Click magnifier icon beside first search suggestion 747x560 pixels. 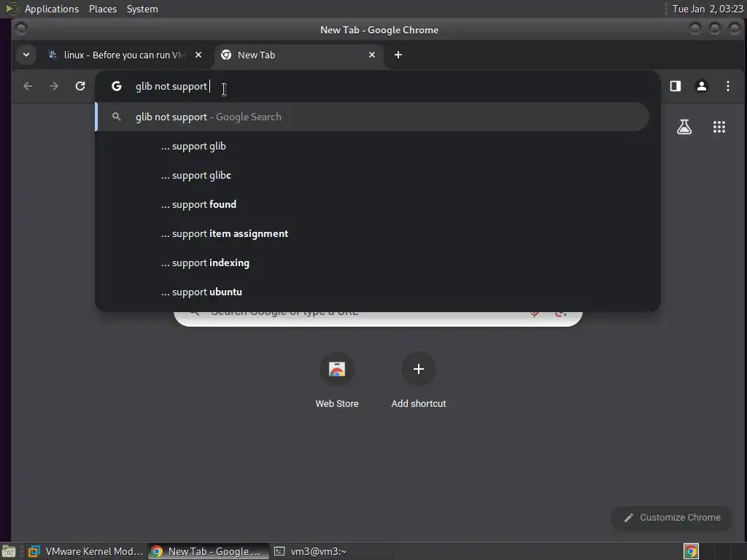(116, 117)
